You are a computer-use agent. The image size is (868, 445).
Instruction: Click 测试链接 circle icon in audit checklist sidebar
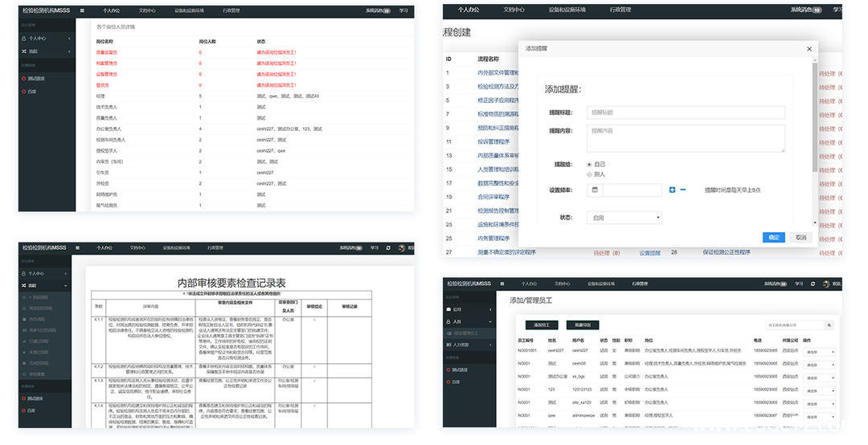coord(24,398)
